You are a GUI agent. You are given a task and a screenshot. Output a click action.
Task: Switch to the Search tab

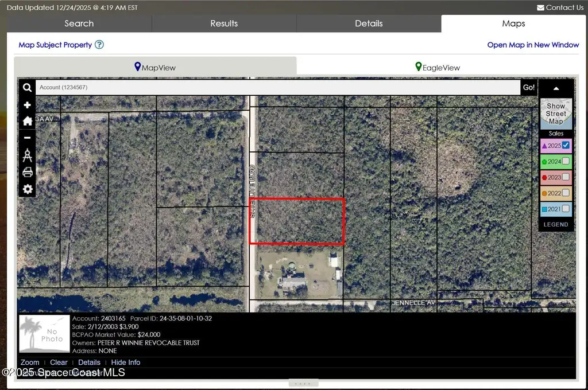pos(79,23)
